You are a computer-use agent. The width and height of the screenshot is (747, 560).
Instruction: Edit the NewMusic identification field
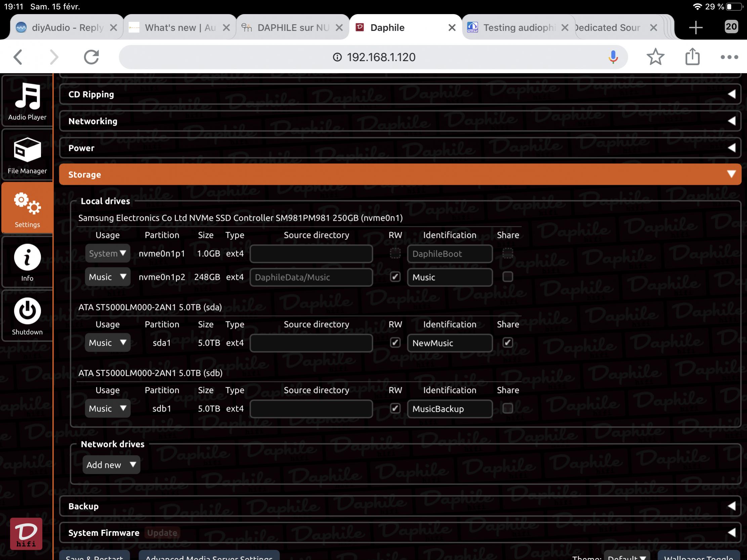pos(450,343)
